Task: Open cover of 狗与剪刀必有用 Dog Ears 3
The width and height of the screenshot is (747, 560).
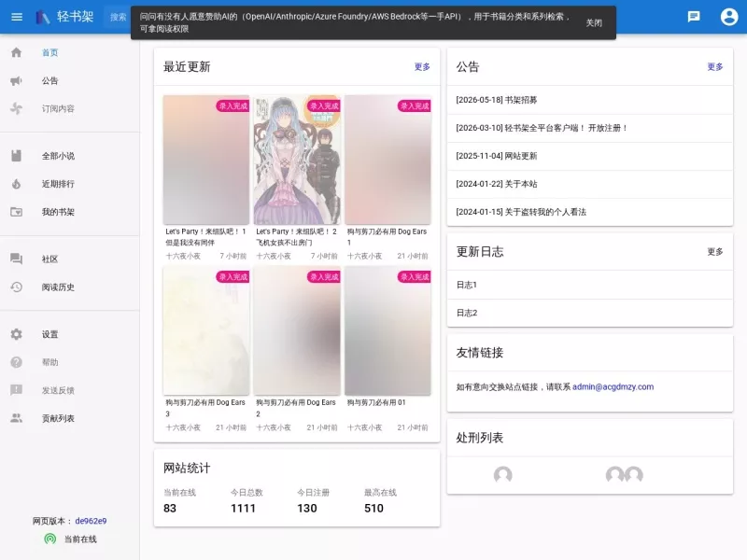Action: click(x=206, y=330)
